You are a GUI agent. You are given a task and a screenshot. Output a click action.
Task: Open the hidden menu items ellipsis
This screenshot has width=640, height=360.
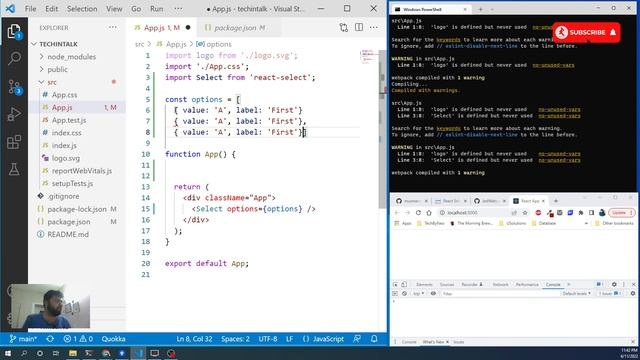[178, 9]
